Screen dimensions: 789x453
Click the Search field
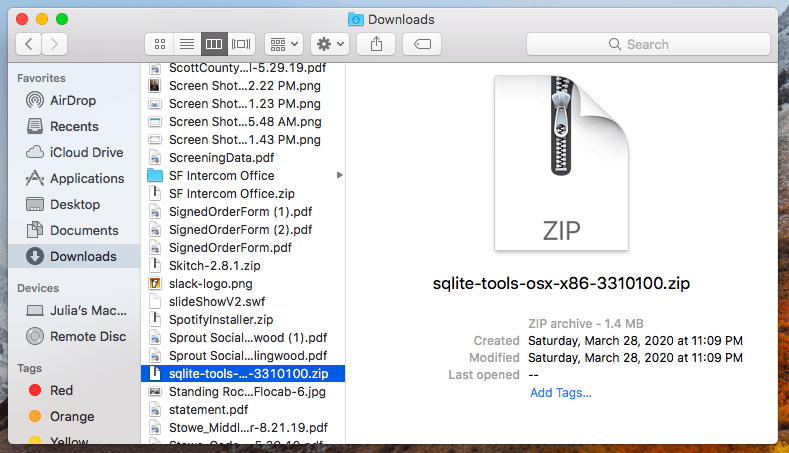[647, 44]
